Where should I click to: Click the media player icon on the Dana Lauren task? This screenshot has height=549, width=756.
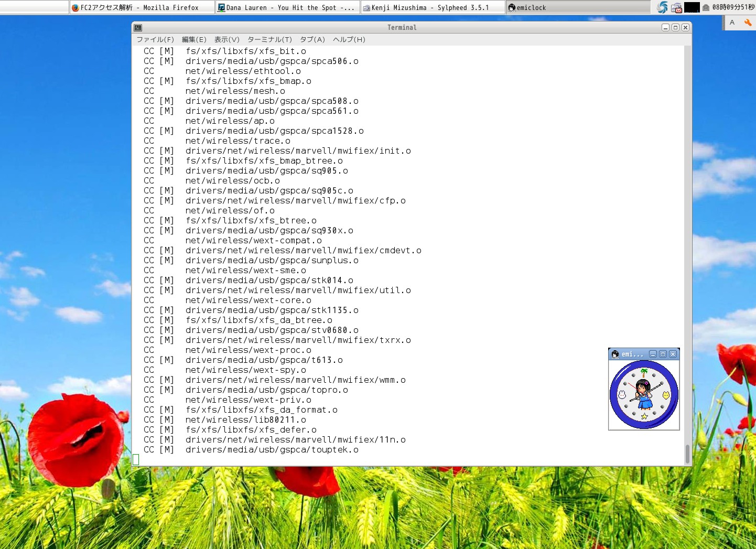(220, 7)
